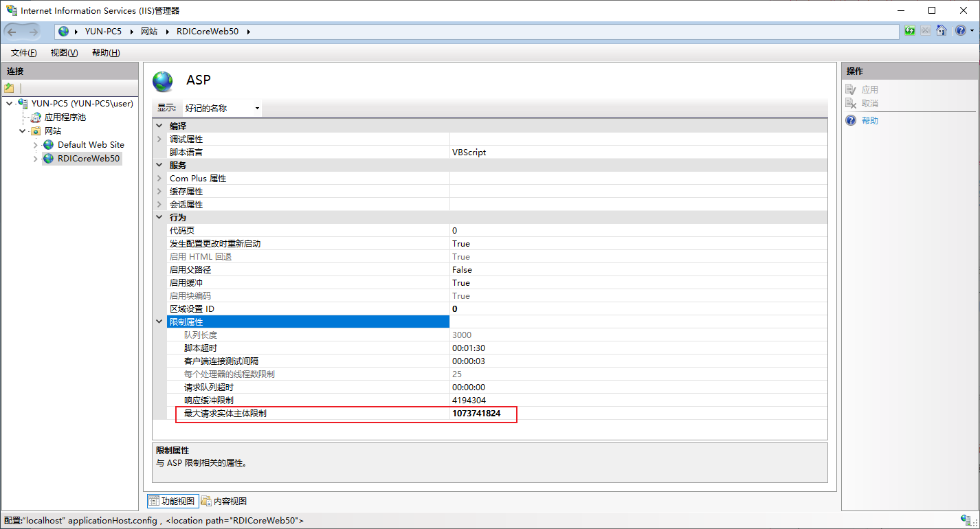Screen dimensions: 980x529
Task: Collapse the 网站 tree node
Action: [x=23, y=131]
